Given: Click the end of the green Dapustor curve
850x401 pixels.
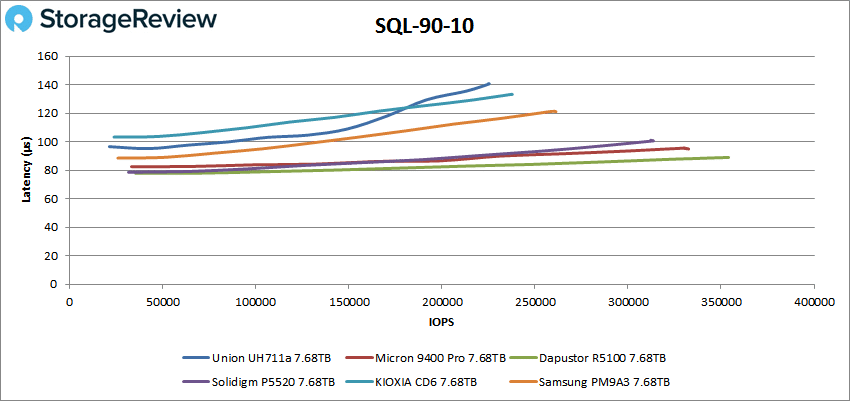Looking at the screenshot, I should tap(727, 157).
